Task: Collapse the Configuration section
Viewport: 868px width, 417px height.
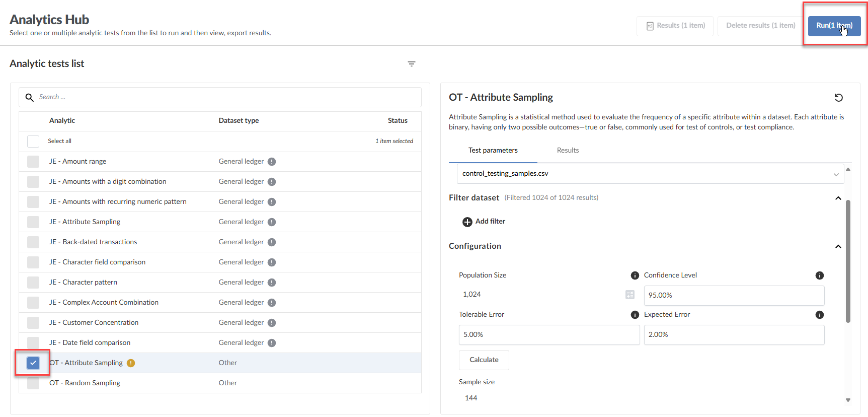Action: point(838,246)
